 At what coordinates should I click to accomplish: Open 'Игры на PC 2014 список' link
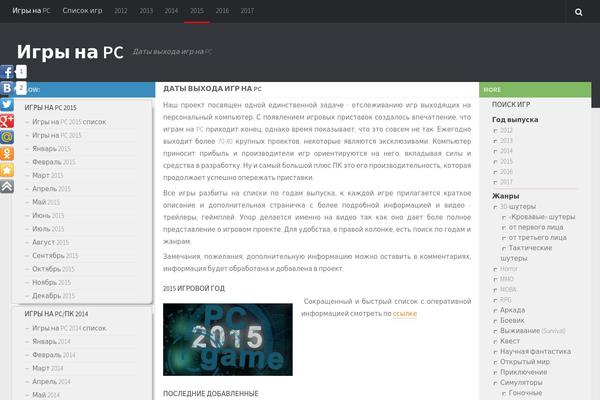pyautogui.click(x=69, y=328)
